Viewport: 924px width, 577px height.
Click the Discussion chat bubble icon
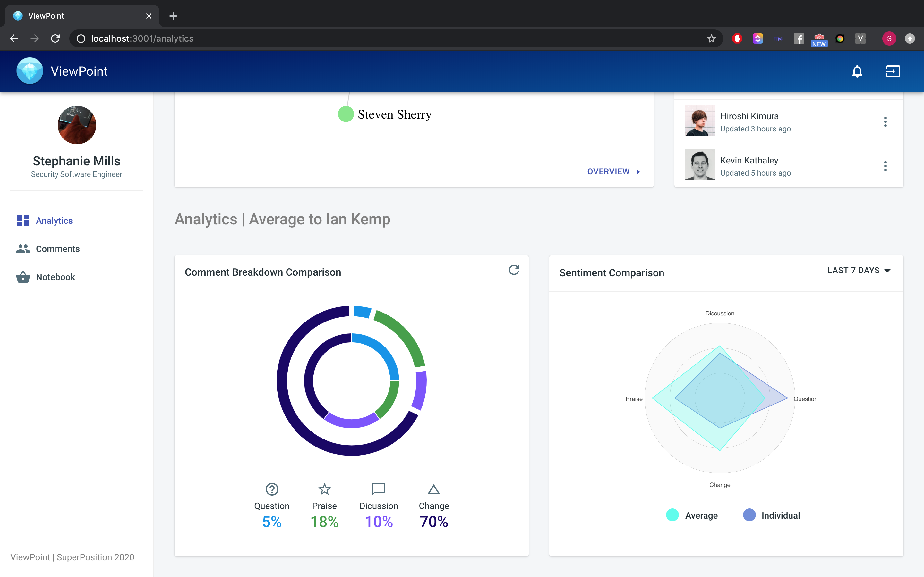(378, 489)
